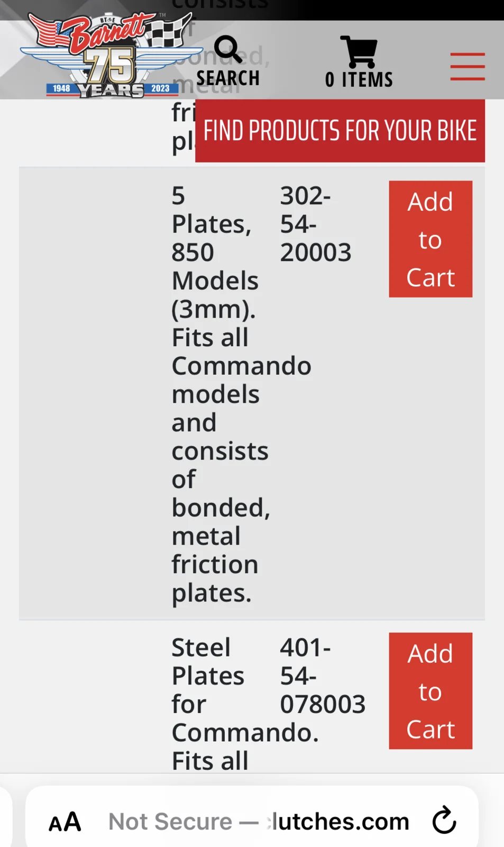Select part number 401-54-078003
Viewport: 504px width, 847px height.
coord(322,675)
